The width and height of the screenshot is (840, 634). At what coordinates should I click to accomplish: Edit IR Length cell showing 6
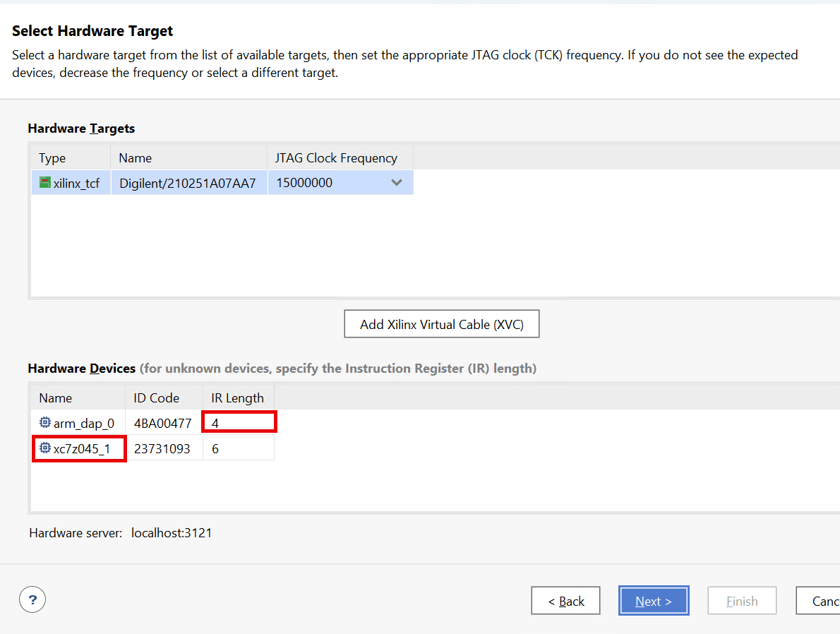[239, 448]
